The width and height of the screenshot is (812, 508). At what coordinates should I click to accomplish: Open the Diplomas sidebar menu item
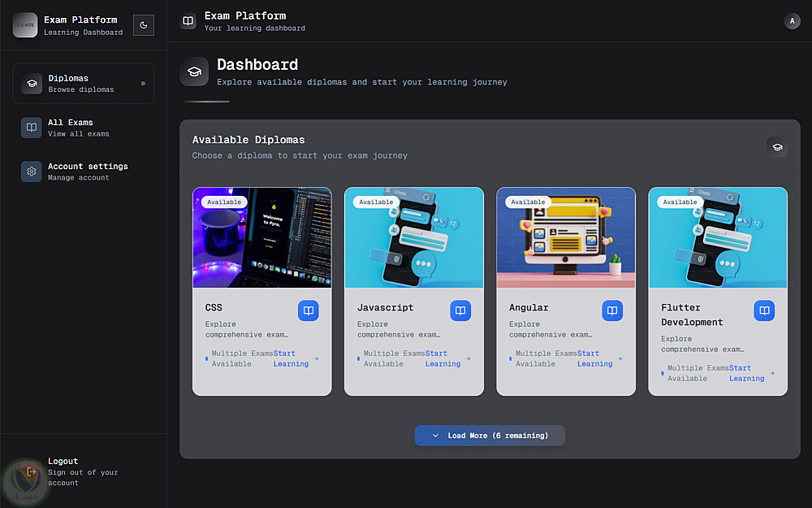click(x=84, y=84)
